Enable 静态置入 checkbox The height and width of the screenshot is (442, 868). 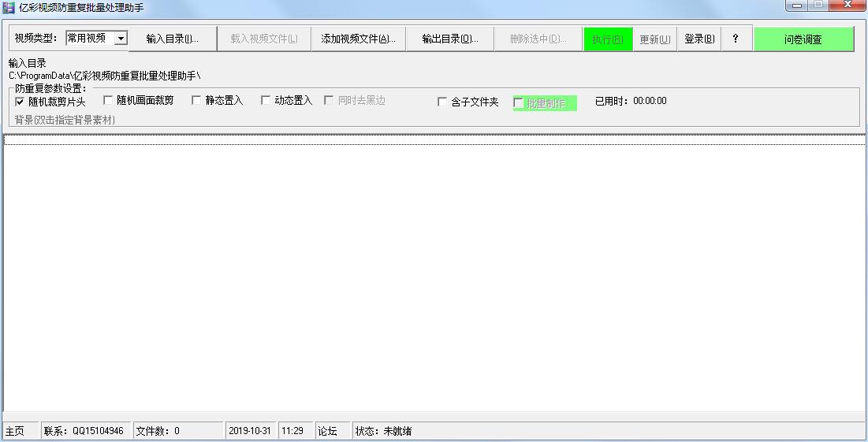coord(197,101)
